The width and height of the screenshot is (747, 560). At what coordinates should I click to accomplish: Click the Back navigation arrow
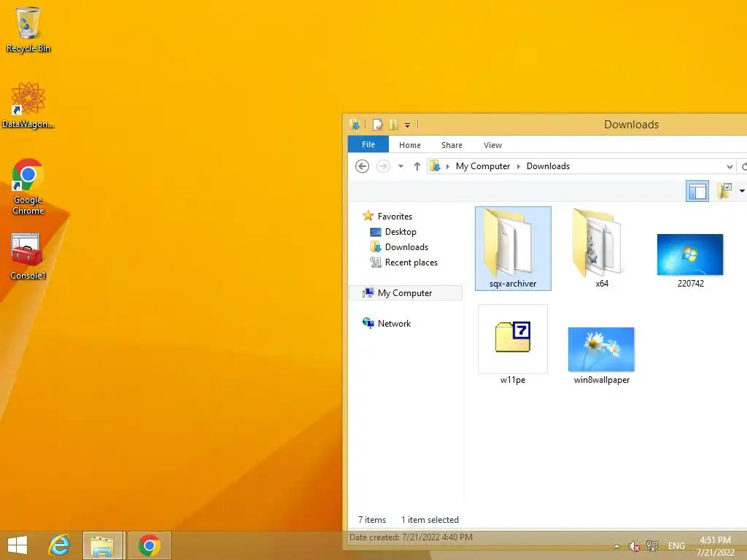(x=362, y=166)
